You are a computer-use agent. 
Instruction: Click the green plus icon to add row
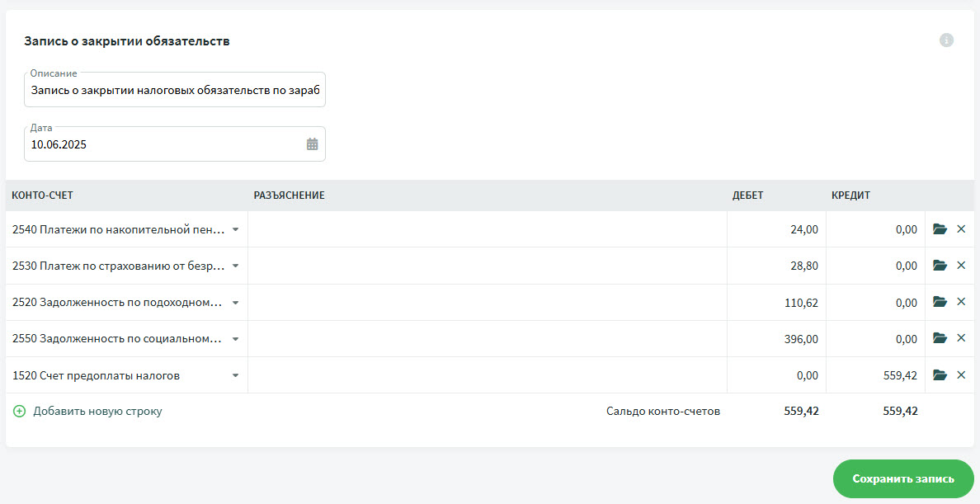click(x=19, y=411)
